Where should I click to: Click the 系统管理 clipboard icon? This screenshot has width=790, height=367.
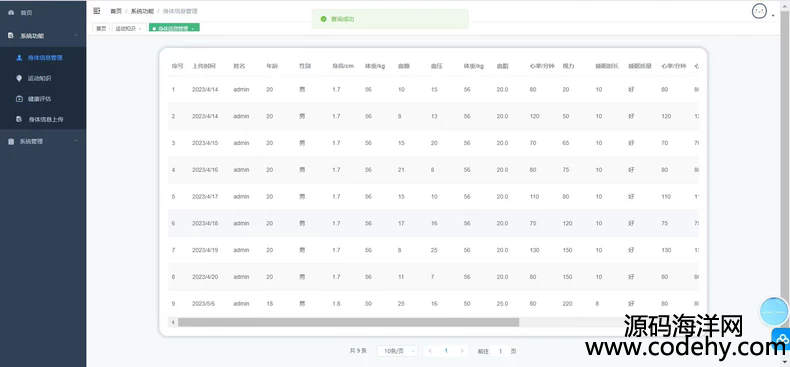coord(11,142)
